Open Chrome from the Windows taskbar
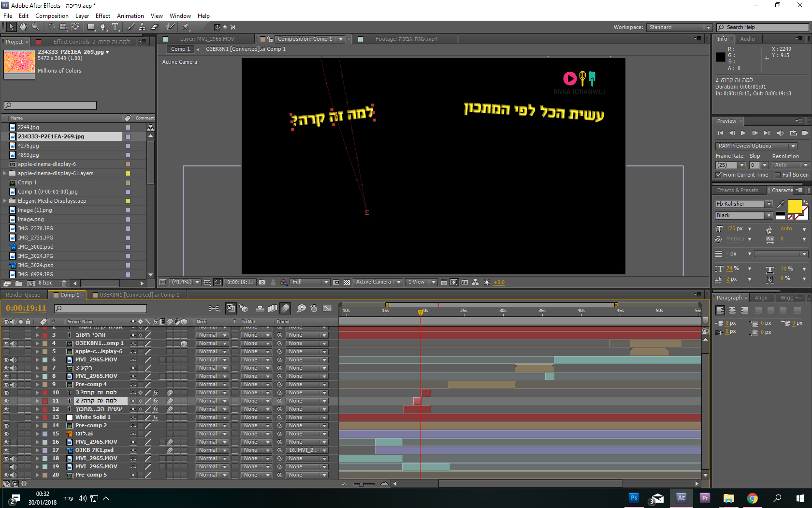Image resolution: width=812 pixels, height=508 pixels. (752, 498)
